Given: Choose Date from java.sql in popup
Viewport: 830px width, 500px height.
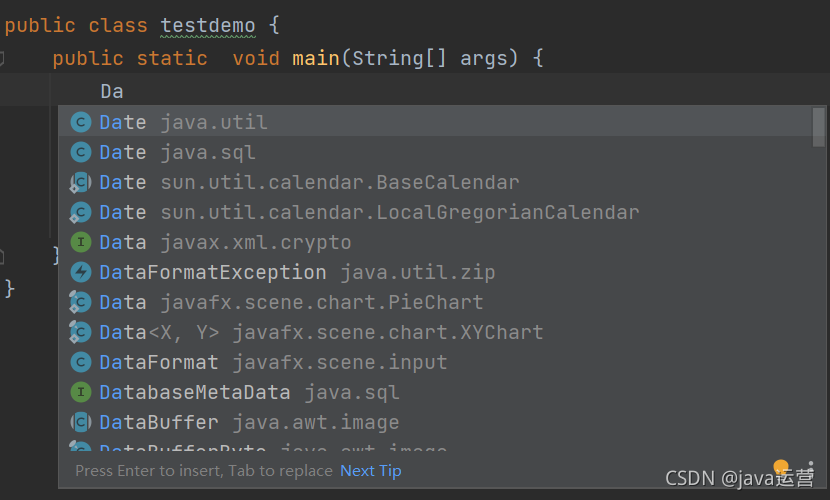Looking at the screenshot, I should [x=434, y=152].
